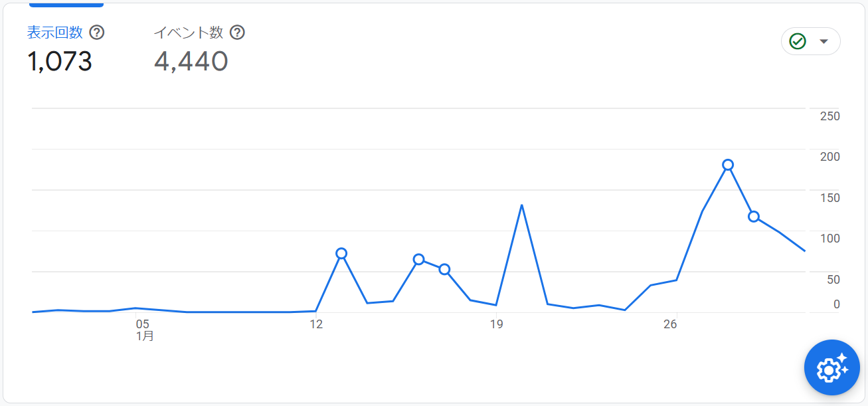
Task: Select the circled data point on January 13
Action: pos(341,253)
